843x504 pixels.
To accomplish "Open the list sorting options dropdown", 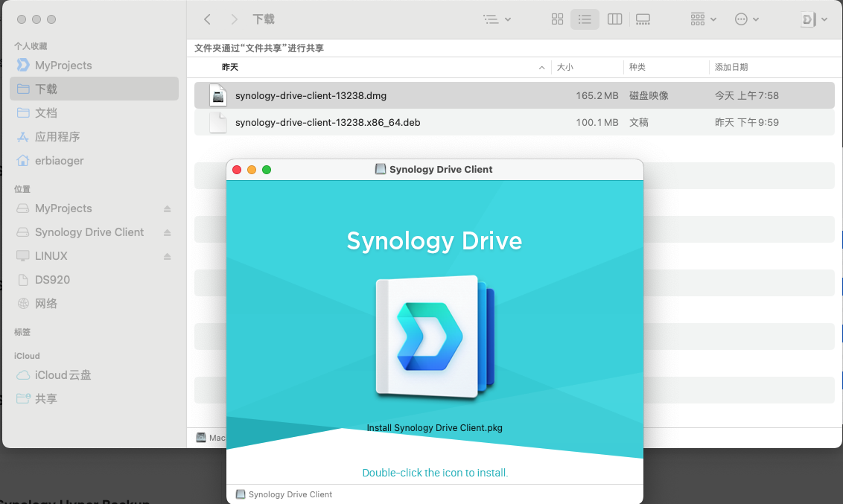I will (497, 19).
